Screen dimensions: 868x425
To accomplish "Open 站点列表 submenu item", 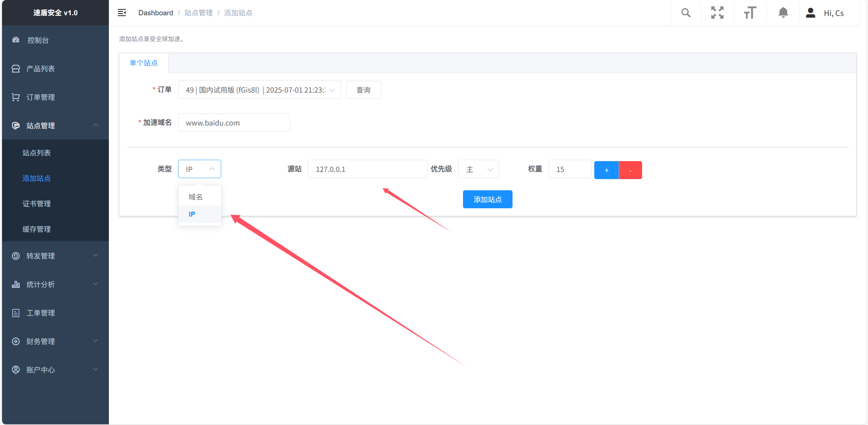I will click(37, 153).
